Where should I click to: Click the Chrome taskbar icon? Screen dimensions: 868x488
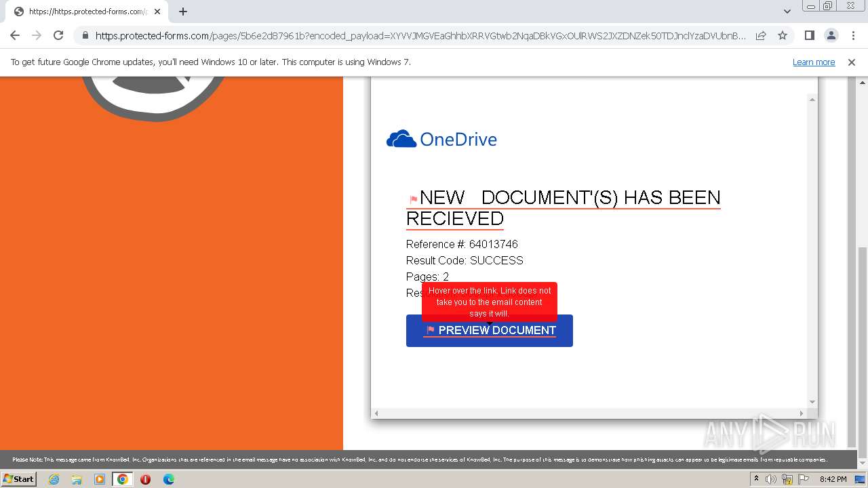[123, 479]
